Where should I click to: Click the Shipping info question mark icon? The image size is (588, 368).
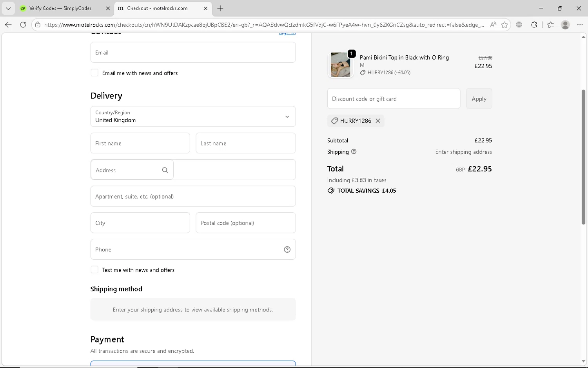click(x=354, y=152)
